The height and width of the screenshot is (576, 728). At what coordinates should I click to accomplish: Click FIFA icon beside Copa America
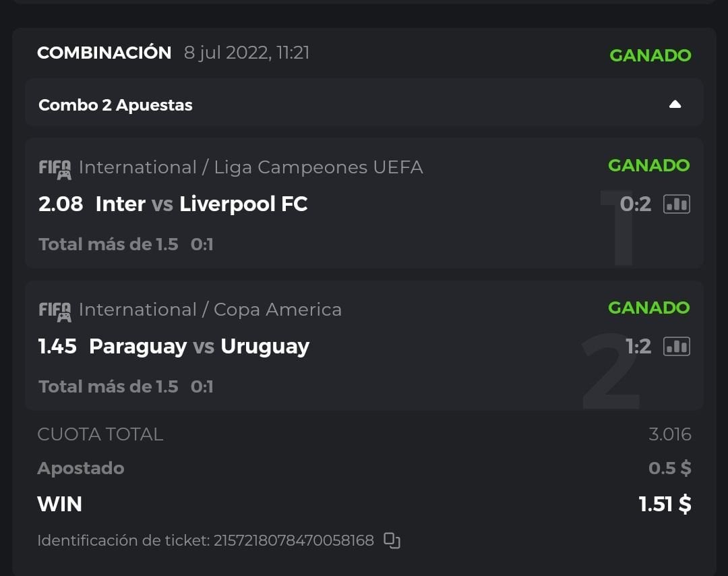click(55, 311)
